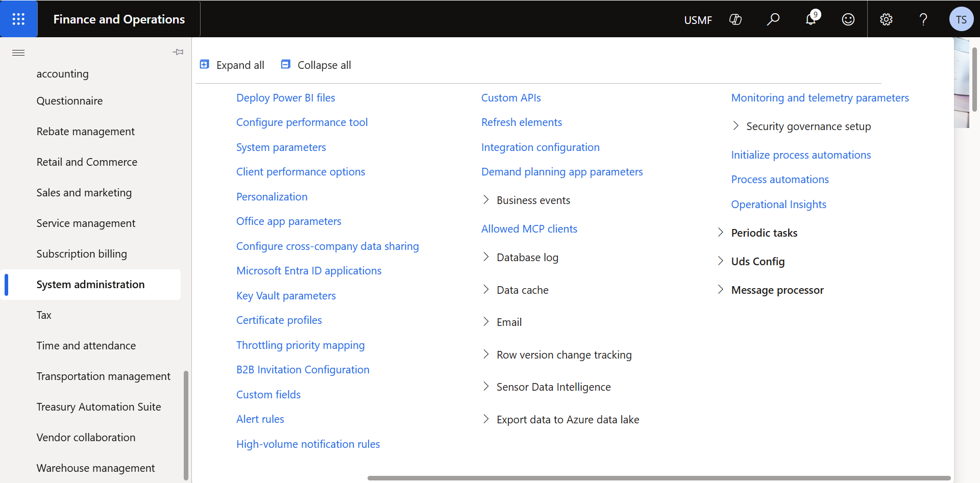The width and height of the screenshot is (980, 483).
Task: Change the USMF company
Action: pos(698,20)
